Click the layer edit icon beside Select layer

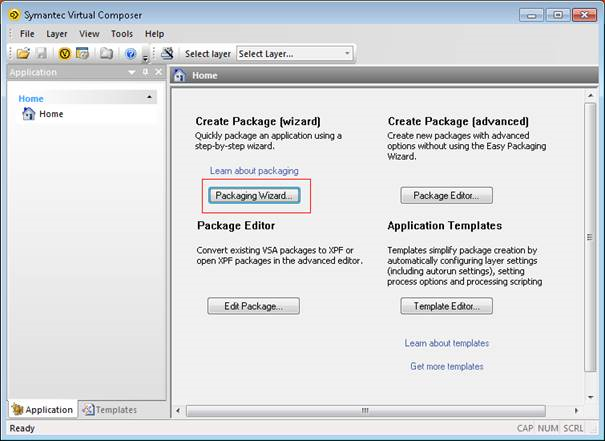(167, 53)
